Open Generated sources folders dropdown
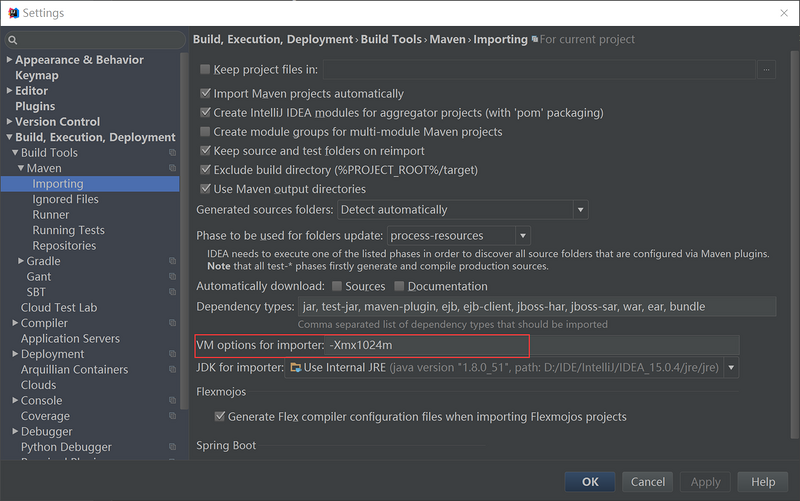Image resolution: width=800 pixels, height=501 pixels. click(x=580, y=210)
